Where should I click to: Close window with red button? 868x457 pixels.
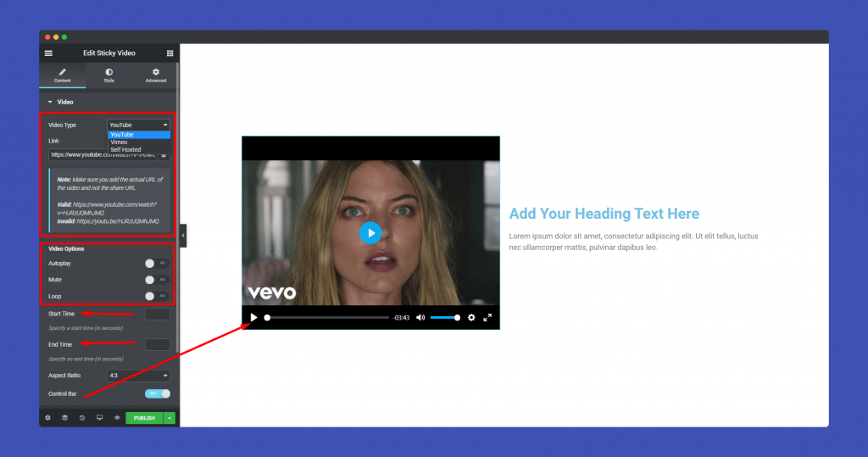tap(47, 37)
